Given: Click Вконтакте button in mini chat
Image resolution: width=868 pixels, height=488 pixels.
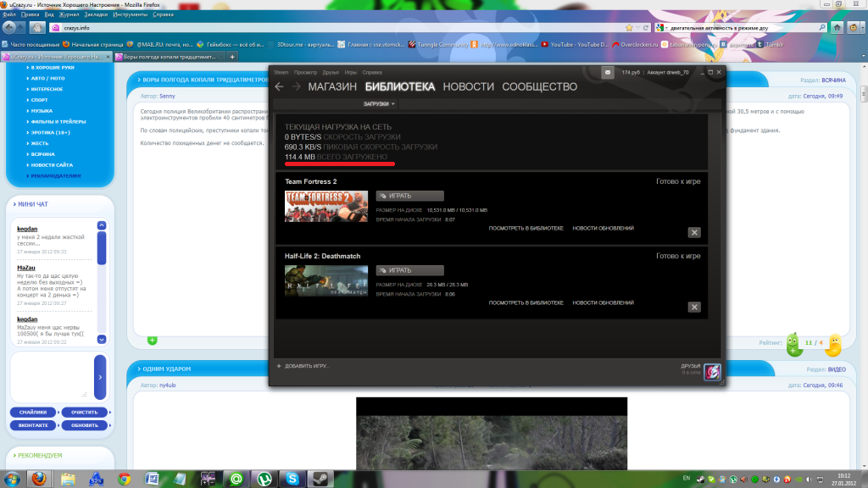Looking at the screenshot, I should coord(33,425).
